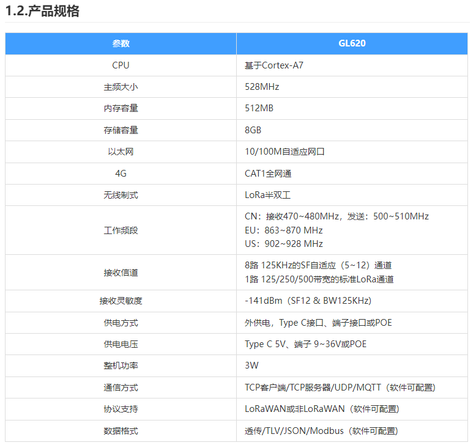Select the 接收信道 row label
Screen dimensions: 476x448
(x=121, y=273)
